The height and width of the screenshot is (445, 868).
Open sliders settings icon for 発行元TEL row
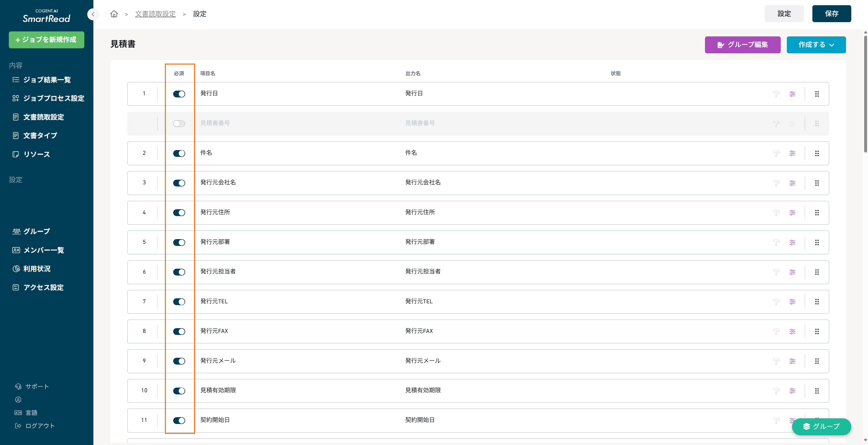coord(792,301)
